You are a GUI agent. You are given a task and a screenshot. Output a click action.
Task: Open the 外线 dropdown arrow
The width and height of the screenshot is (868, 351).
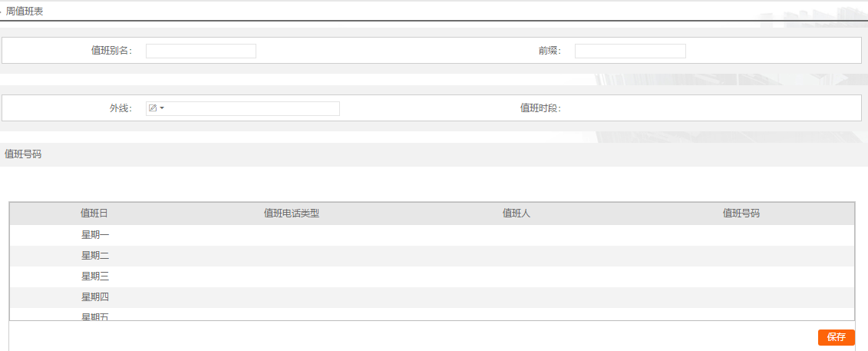[x=162, y=108]
